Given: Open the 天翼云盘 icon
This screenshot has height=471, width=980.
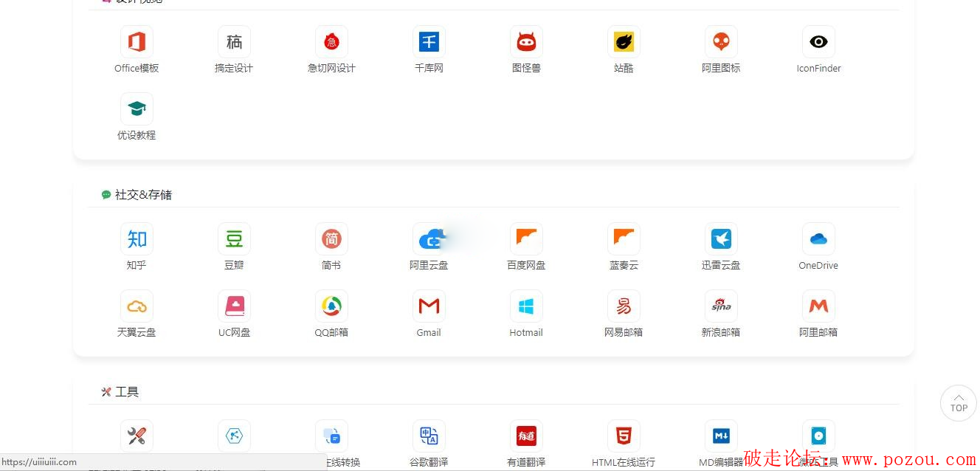Looking at the screenshot, I should (137, 306).
